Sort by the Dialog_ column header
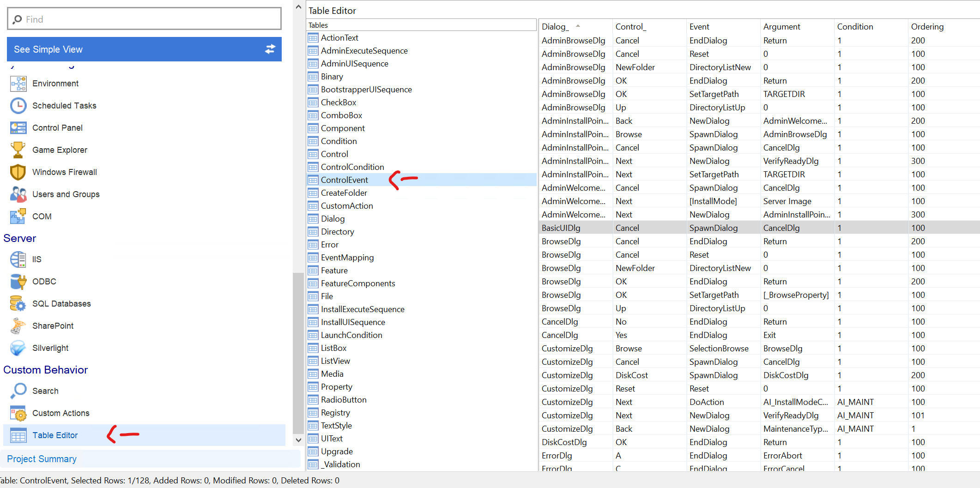The width and height of the screenshot is (980, 488). (x=555, y=27)
